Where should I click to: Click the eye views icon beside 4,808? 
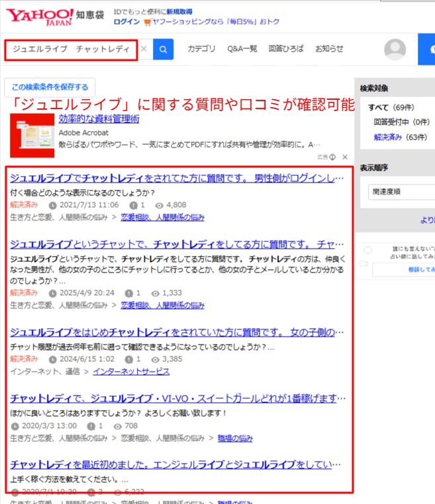click(x=159, y=206)
